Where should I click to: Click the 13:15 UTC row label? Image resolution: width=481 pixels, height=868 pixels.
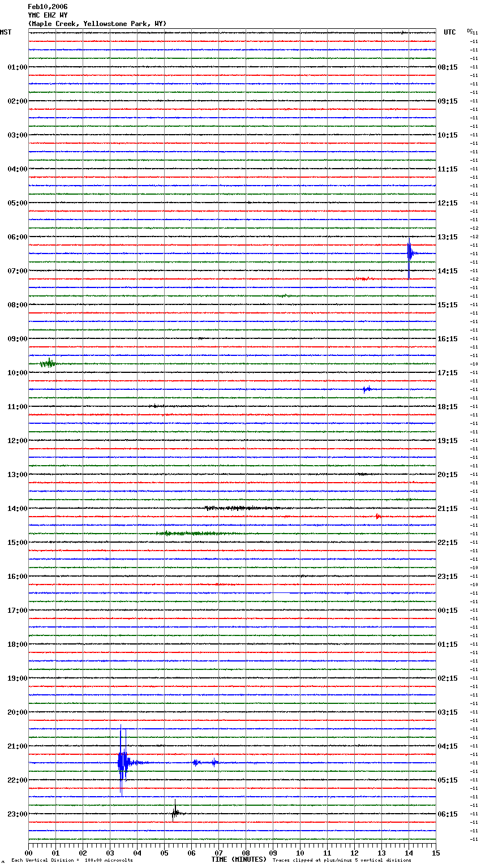coord(448,237)
